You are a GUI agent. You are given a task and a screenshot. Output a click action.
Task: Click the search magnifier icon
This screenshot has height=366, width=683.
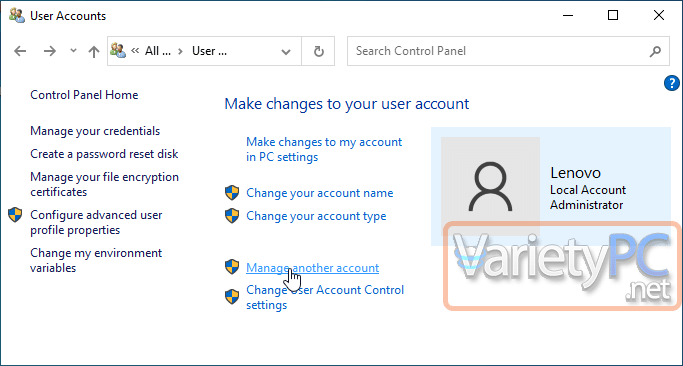pos(655,51)
